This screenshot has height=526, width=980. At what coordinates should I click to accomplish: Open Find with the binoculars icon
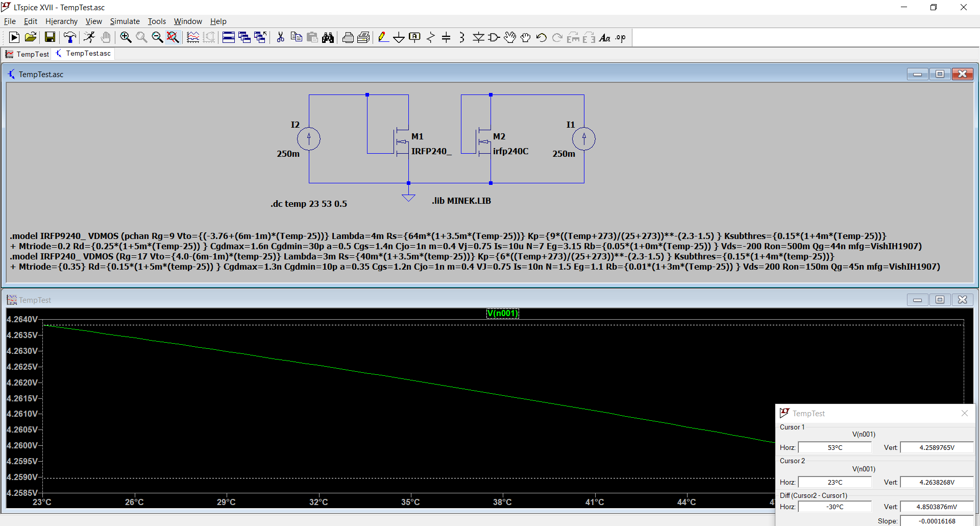pyautogui.click(x=328, y=37)
